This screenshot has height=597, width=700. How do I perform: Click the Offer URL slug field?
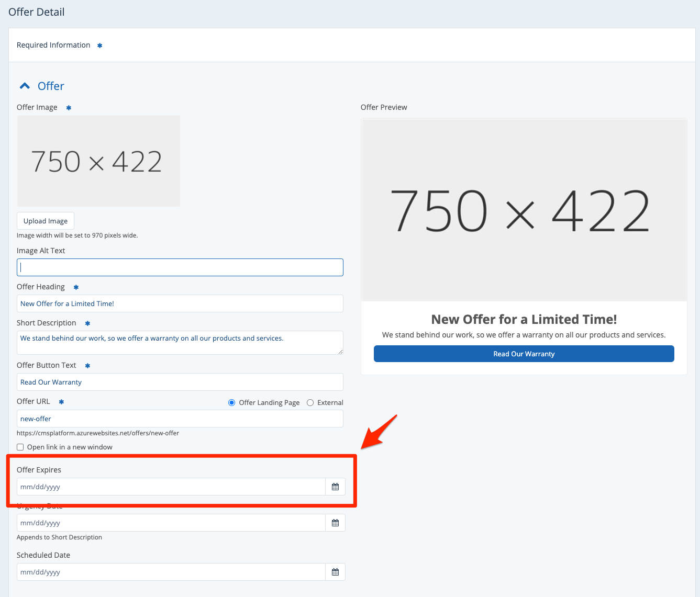coord(180,419)
